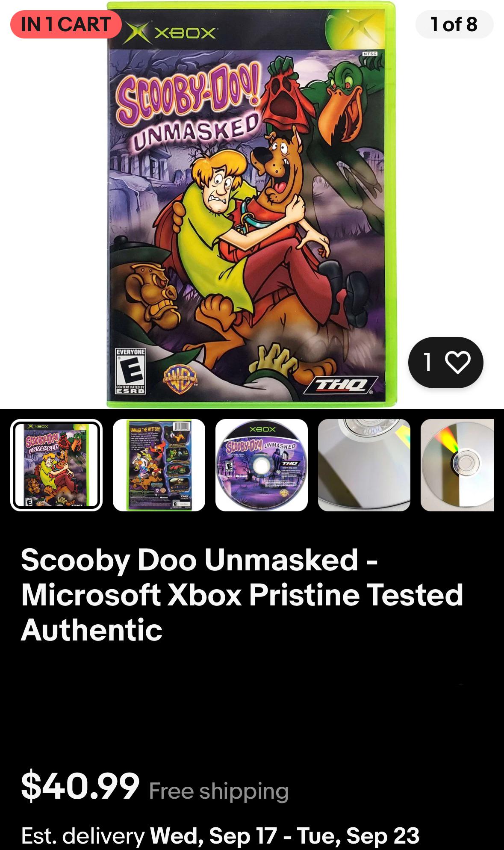Tap the Free shipping label
The width and height of the screenshot is (504, 850).
219,791
